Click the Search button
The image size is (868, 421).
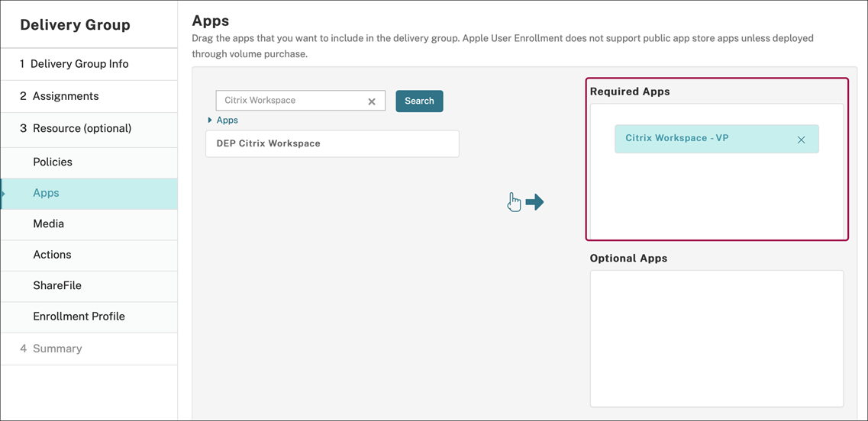[x=419, y=101]
